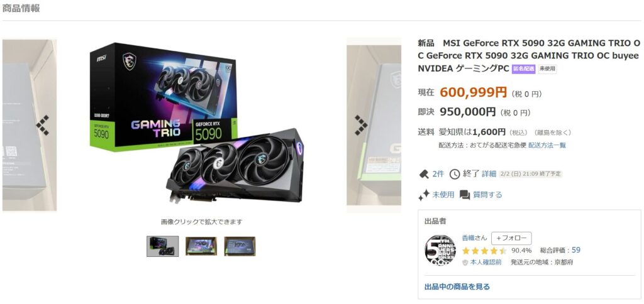Open the overall rating 59 link
644x304 pixels.
[x=576, y=250]
